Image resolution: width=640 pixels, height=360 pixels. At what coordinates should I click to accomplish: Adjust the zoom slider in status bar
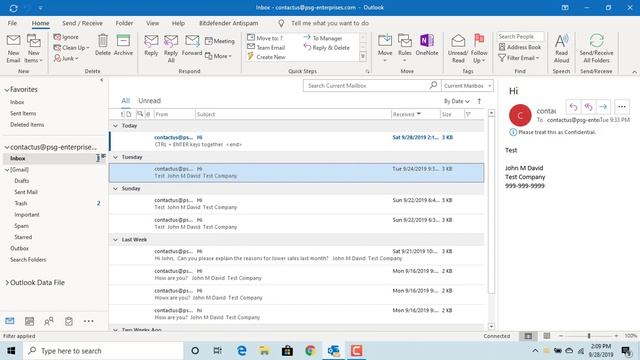(x=589, y=336)
